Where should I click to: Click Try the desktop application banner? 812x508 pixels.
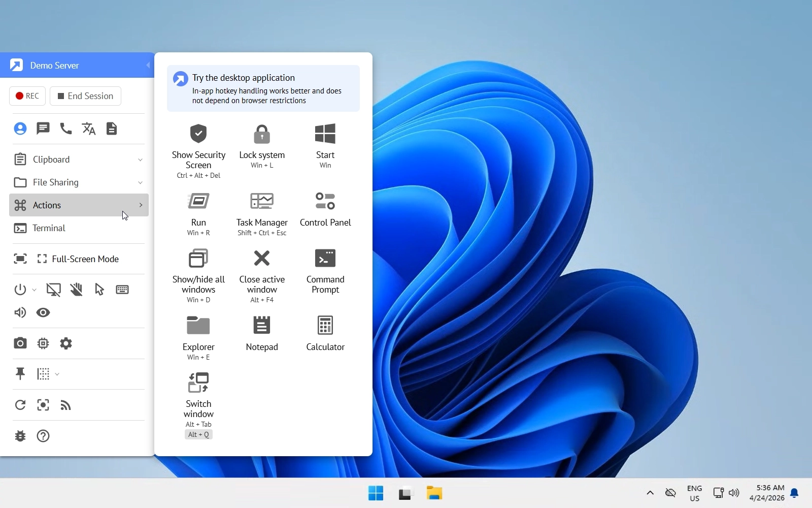[x=263, y=88]
